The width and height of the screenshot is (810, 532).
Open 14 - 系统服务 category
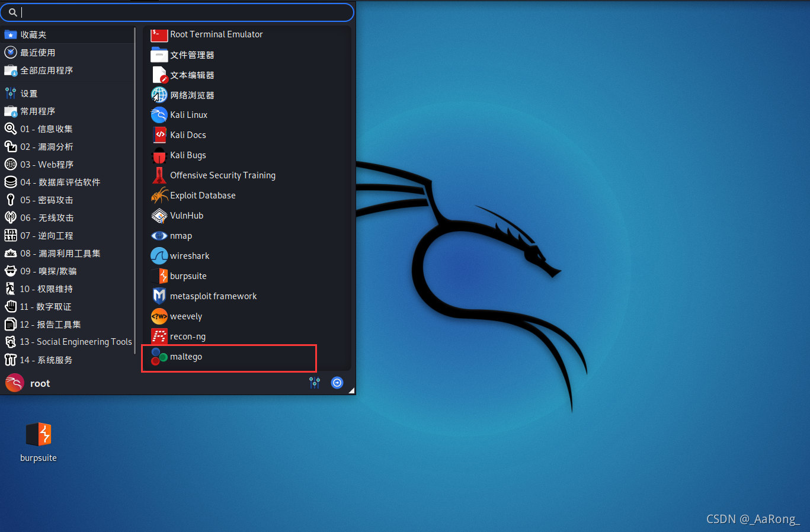pyautogui.click(x=68, y=360)
